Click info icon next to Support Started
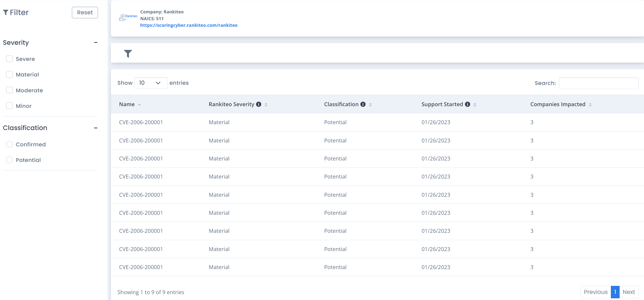The height and width of the screenshot is (300, 644). pyautogui.click(x=468, y=104)
